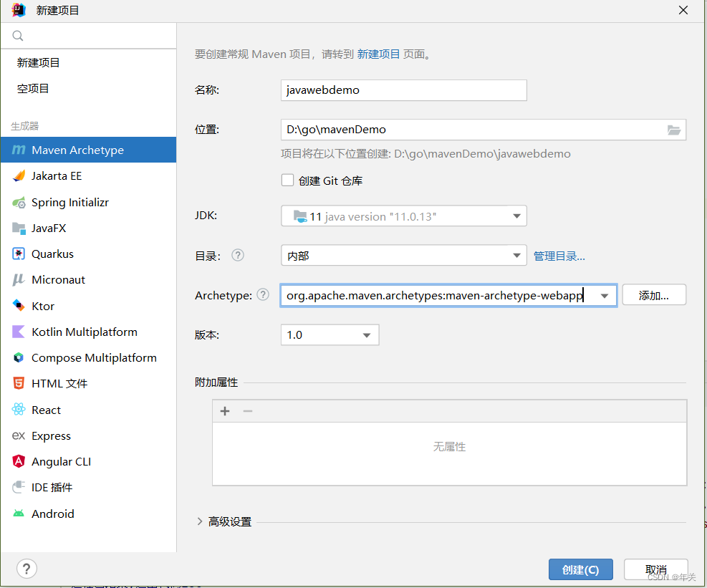Expand the 高级设置 advanced settings section
The width and height of the screenshot is (707, 588).
(x=200, y=521)
